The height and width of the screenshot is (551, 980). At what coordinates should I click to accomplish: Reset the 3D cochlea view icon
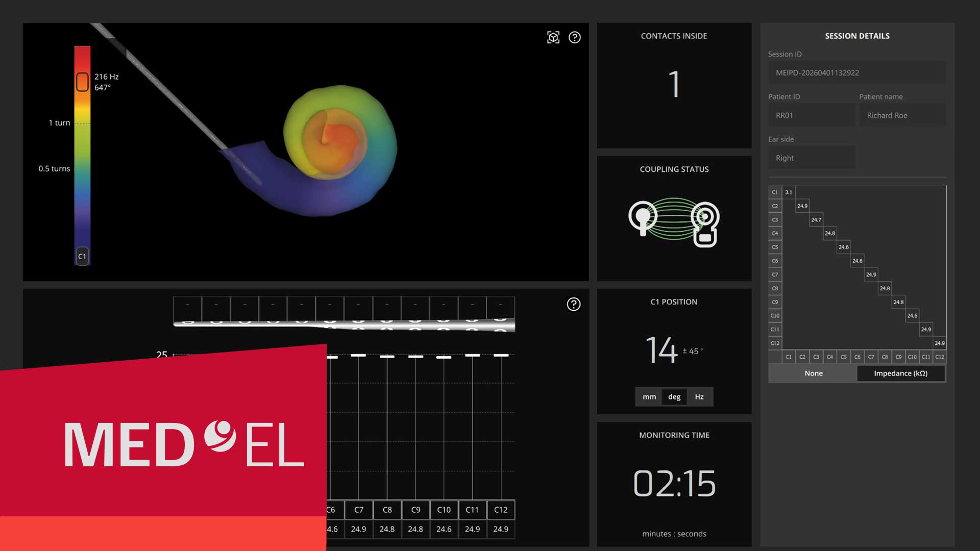[553, 37]
